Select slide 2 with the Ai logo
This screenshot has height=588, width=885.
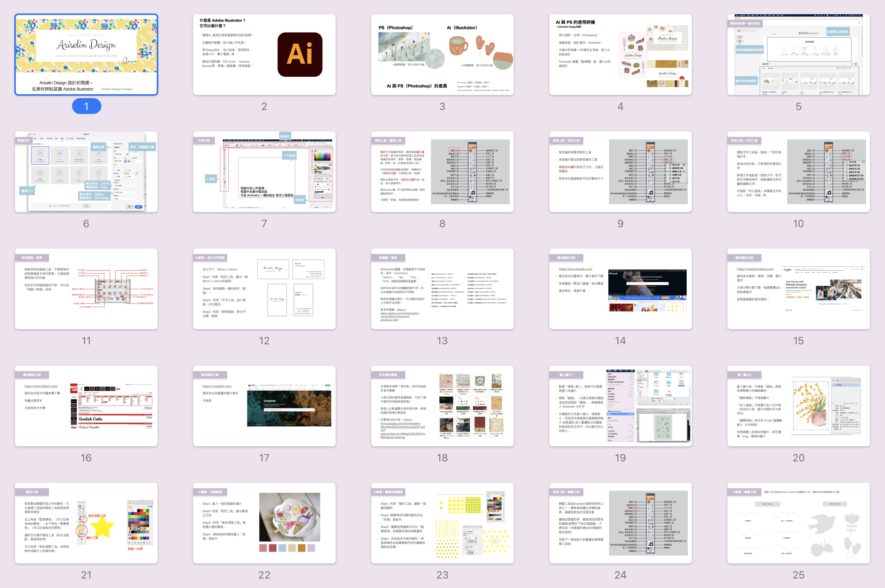pos(264,55)
